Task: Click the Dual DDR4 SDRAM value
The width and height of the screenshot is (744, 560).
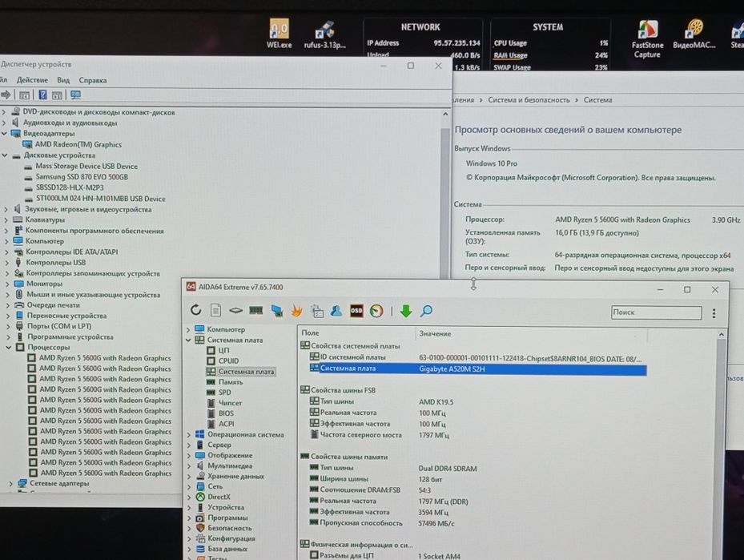Action: click(448, 469)
